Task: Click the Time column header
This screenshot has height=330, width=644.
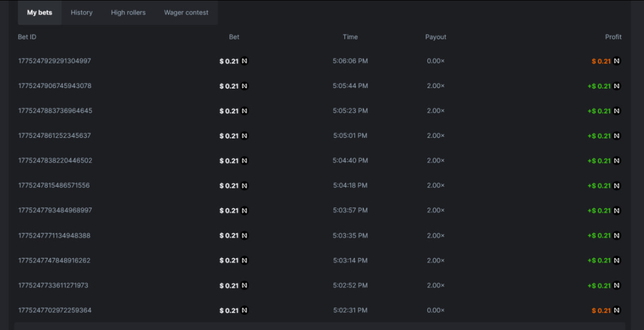Action: tap(350, 37)
